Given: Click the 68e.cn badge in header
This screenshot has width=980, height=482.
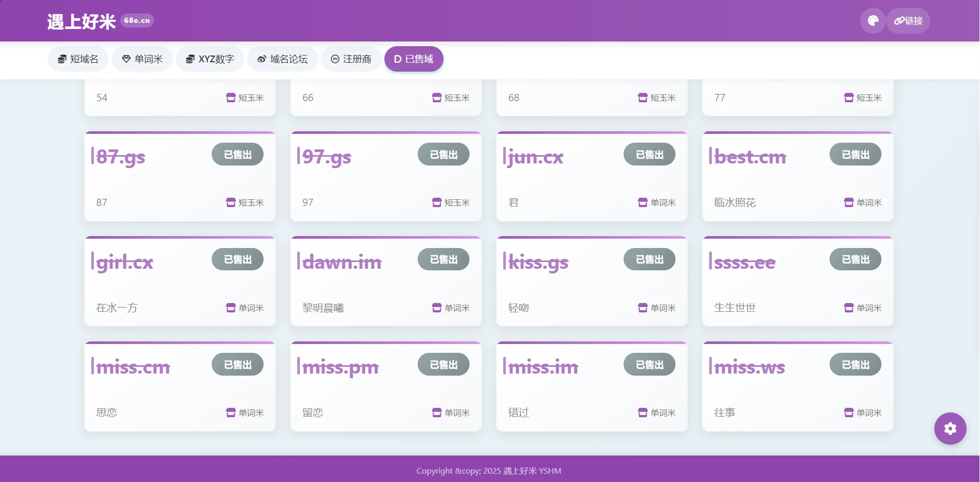Looking at the screenshot, I should (x=137, y=21).
